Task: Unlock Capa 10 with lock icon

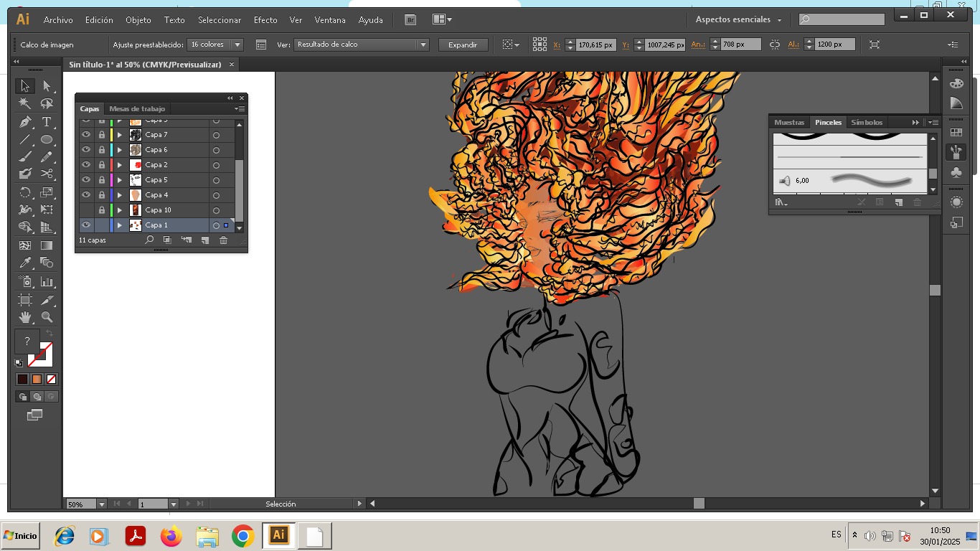Action: pyautogui.click(x=102, y=210)
